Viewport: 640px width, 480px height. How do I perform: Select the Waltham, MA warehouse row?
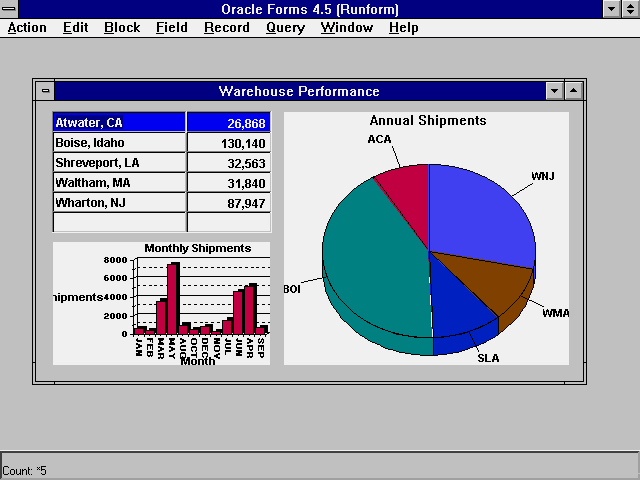[x=119, y=183]
